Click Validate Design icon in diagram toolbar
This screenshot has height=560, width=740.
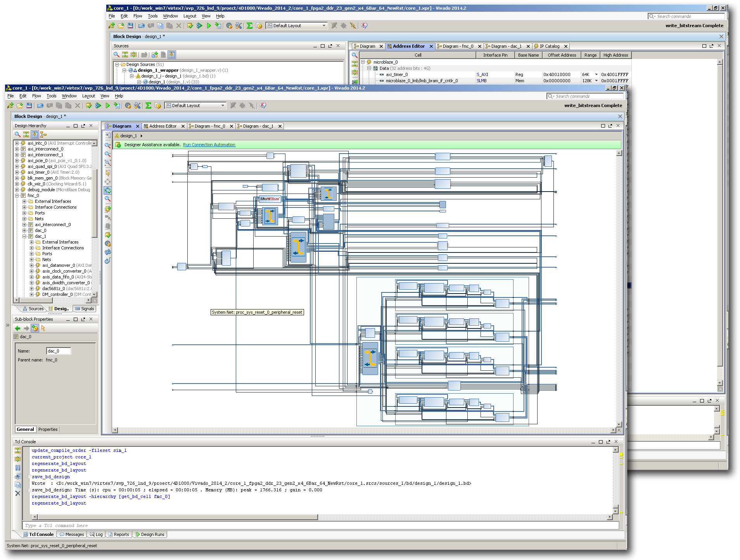tap(108, 235)
